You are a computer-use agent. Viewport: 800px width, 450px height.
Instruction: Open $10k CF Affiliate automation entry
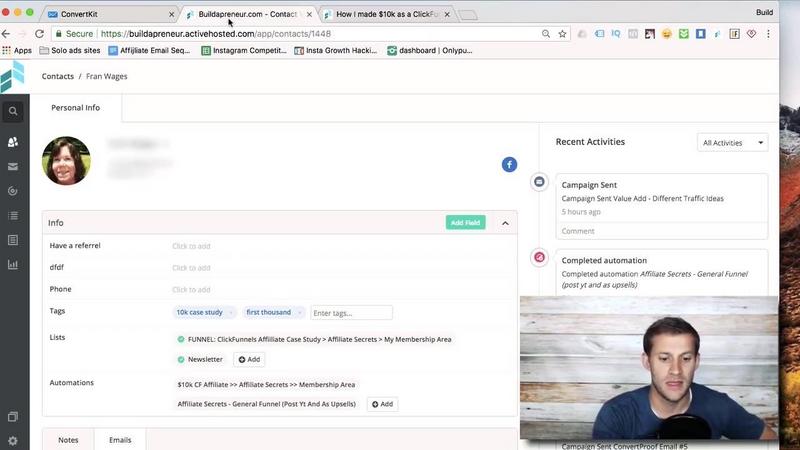(x=266, y=385)
